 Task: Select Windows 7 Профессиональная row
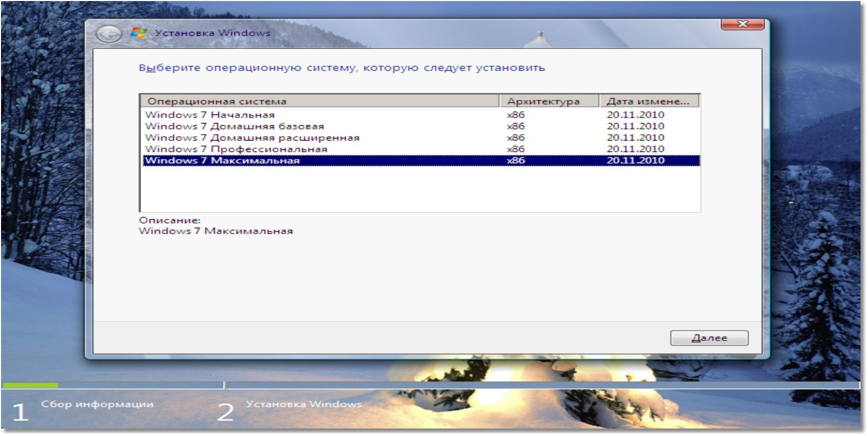[421, 149]
